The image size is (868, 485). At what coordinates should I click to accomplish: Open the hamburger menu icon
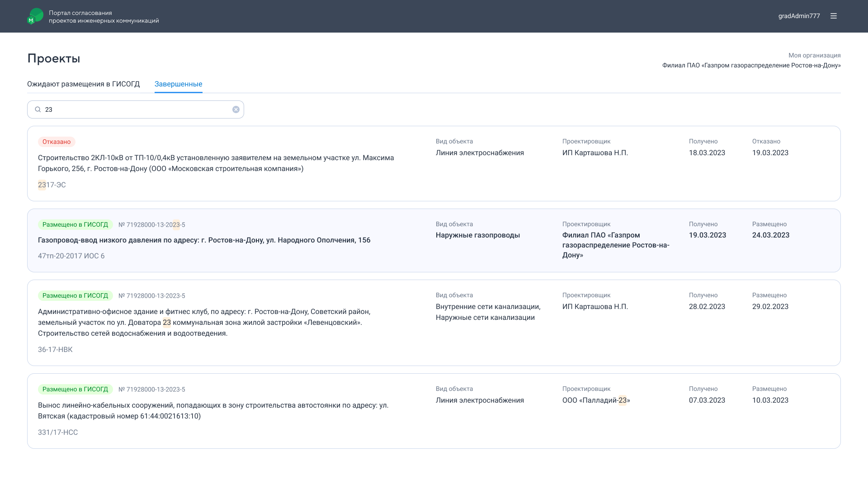click(834, 16)
